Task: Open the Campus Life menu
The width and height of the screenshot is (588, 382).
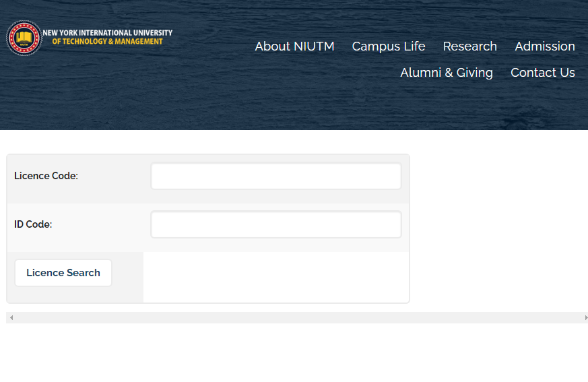Action: tap(389, 46)
